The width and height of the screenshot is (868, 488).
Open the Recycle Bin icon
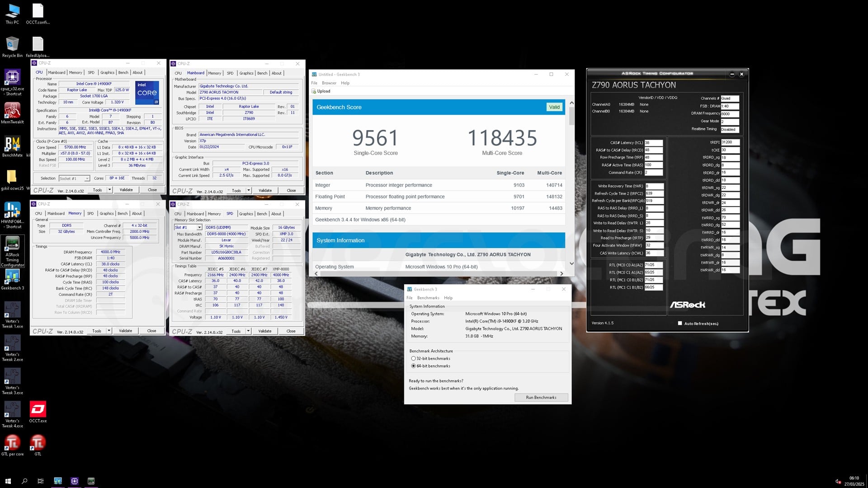click(12, 47)
